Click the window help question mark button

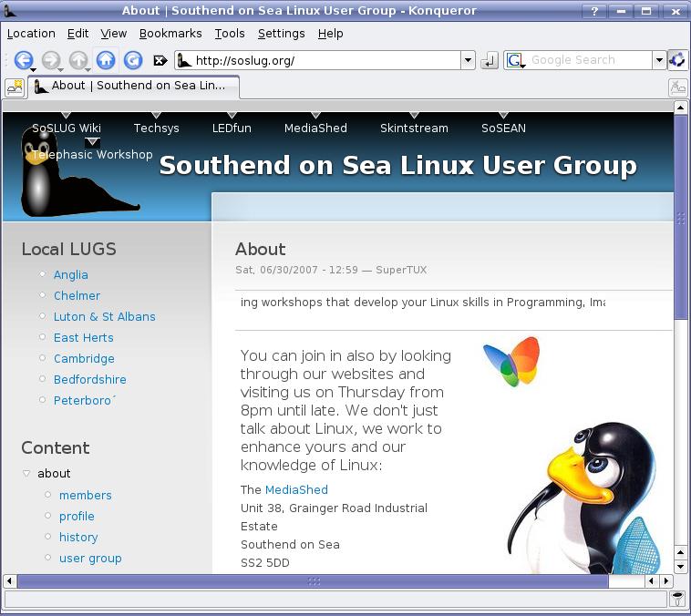[595, 11]
